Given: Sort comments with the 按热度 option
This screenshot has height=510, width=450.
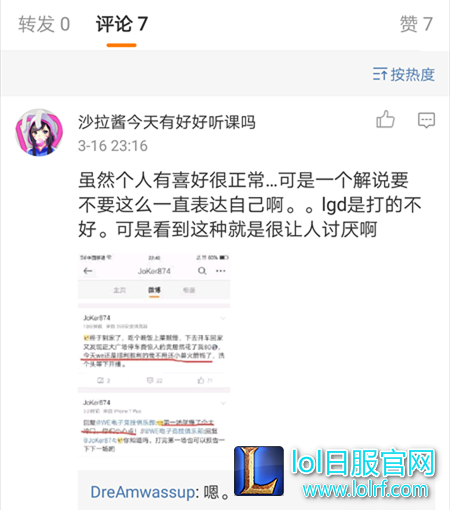Looking at the screenshot, I should [x=404, y=74].
